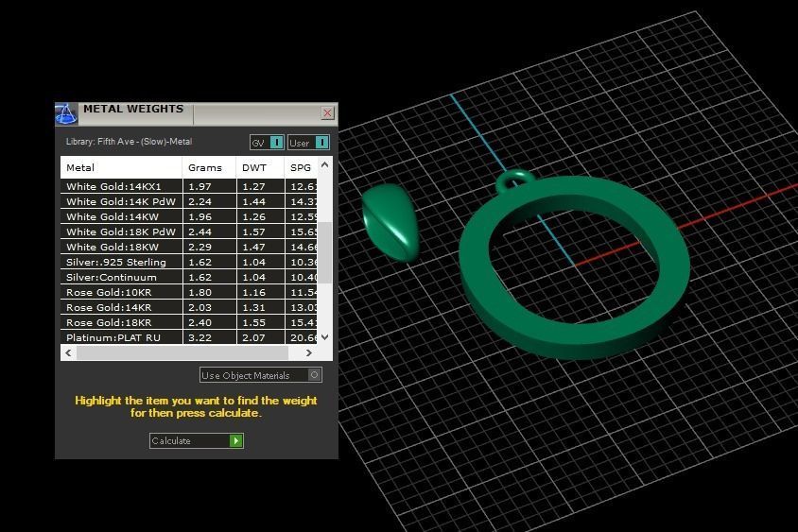Click the Calculate button
The width and height of the screenshot is (798, 532).
coord(197,440)
